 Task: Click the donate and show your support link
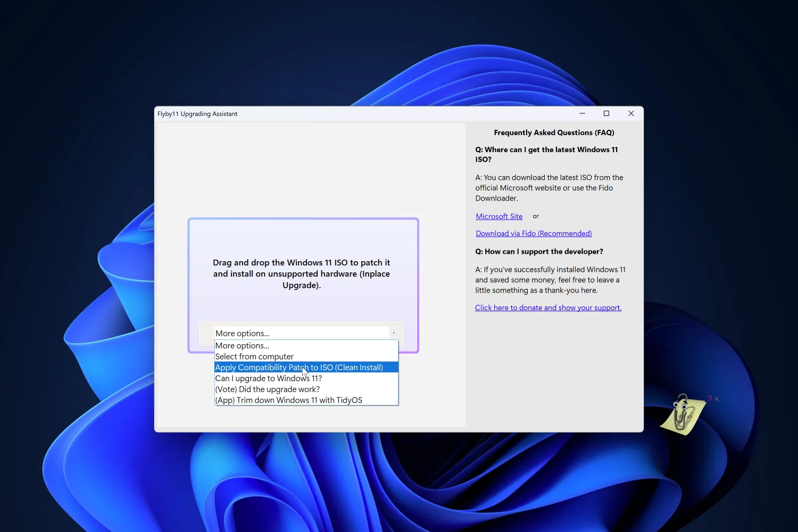[548, 307]
